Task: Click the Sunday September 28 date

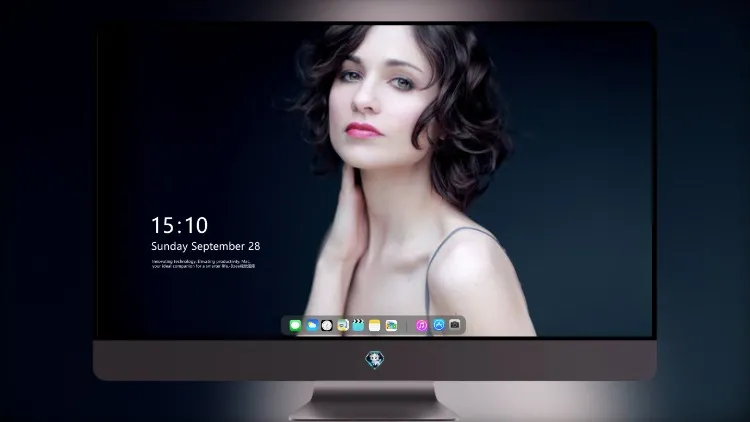Action: [x=206, y=246]
